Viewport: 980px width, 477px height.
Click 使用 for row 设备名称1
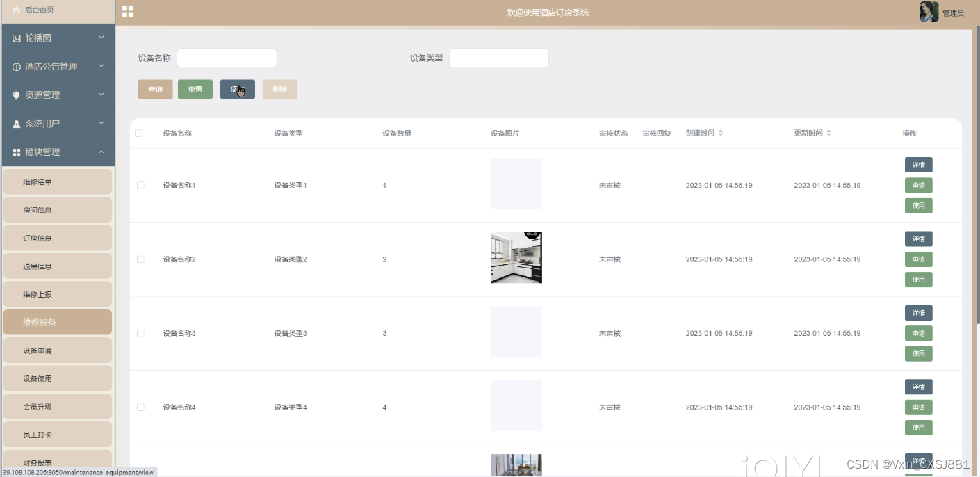point(918,206)
